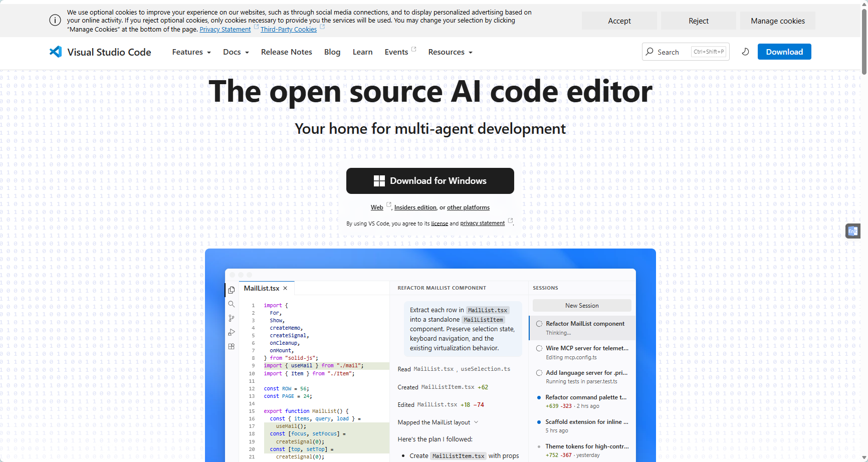Toggle the dark theme moon icon

tap(745, 52)
